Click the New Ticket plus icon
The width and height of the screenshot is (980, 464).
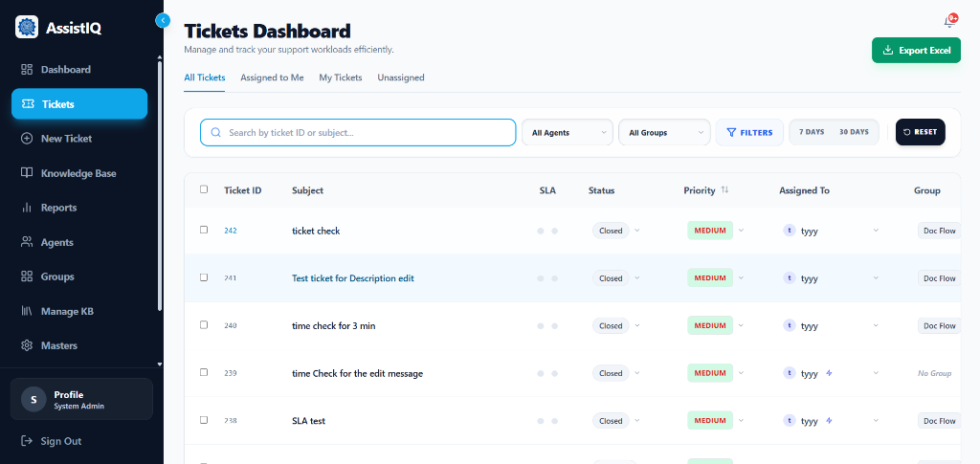click(x=26, y=139)
